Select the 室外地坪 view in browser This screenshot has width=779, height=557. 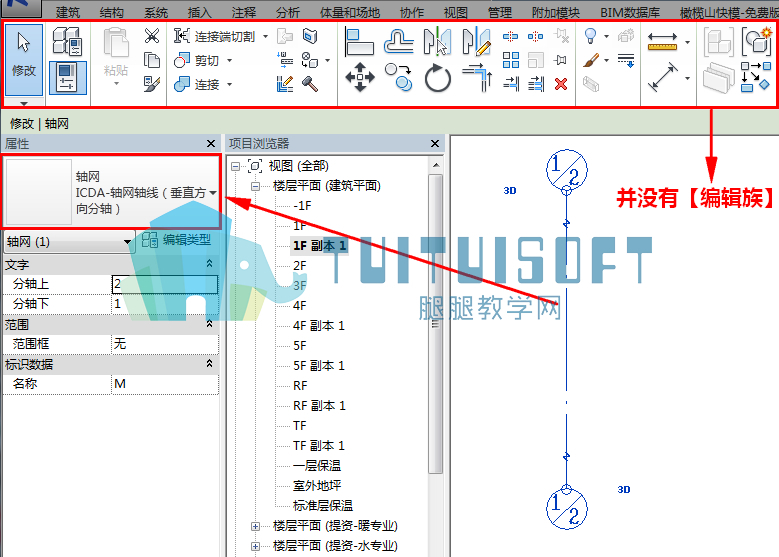[x=317, y=485]
